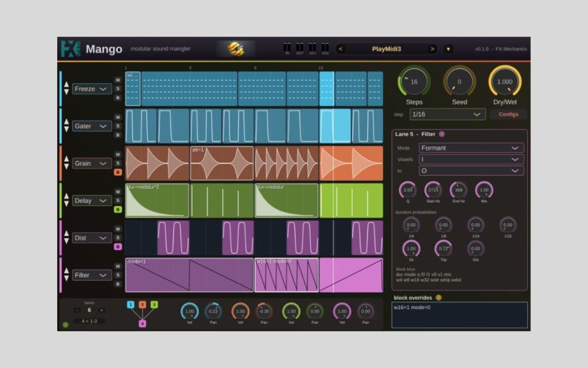The height and width of the screenshot is (368, 588).
Task: Click the Dot knob showing 0.00
Action: tap(475, 249)
